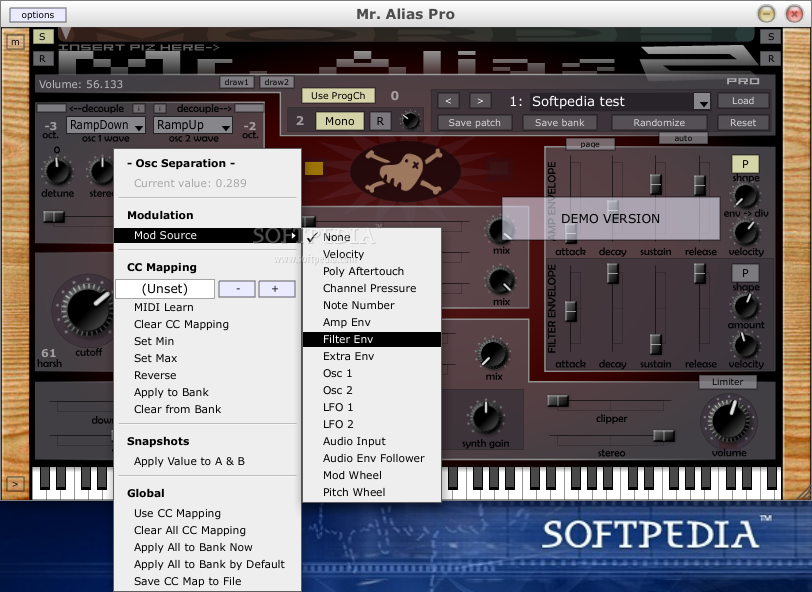Decrease CC mapping with the minus button

pos(237,289)
